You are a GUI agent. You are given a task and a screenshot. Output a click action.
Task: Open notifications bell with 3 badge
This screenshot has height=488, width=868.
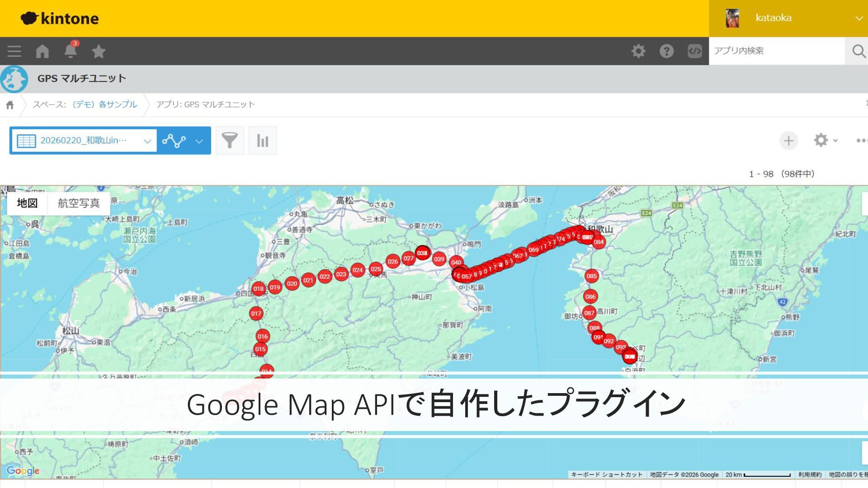[71, 51]
